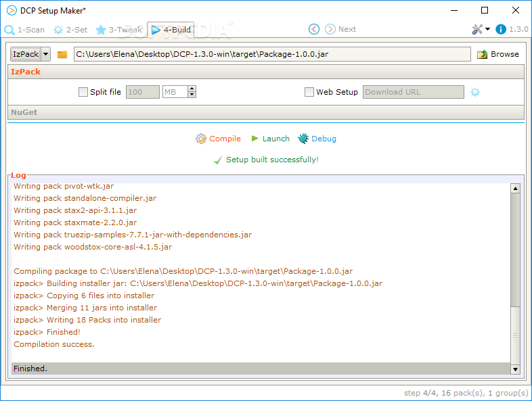Click the star icon of 3-Tweak

pyautogui.click(x=101, y=30)
